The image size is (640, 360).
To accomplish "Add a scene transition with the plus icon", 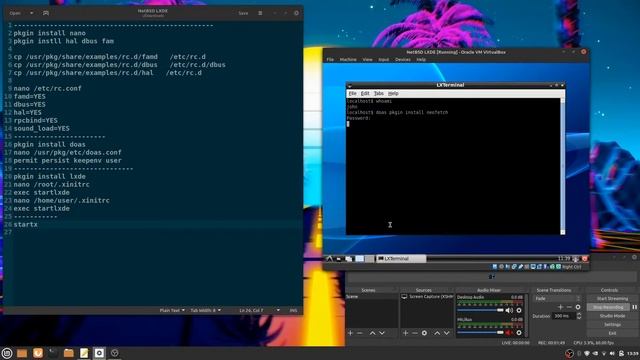I will point(560,307).
